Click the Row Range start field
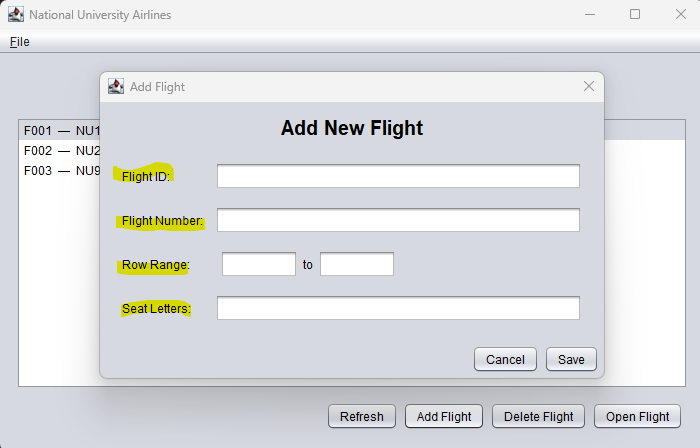 click(x=258, y=264)
